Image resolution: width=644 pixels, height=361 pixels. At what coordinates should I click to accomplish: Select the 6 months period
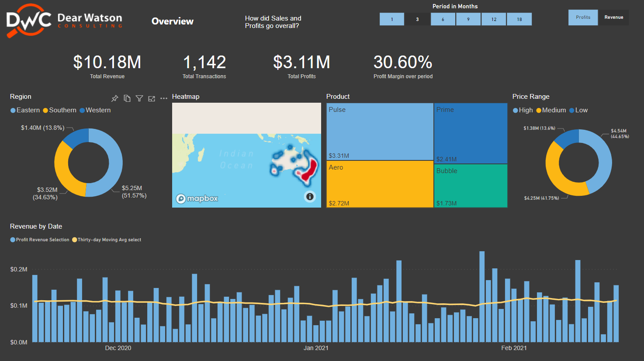click(443, 19)
